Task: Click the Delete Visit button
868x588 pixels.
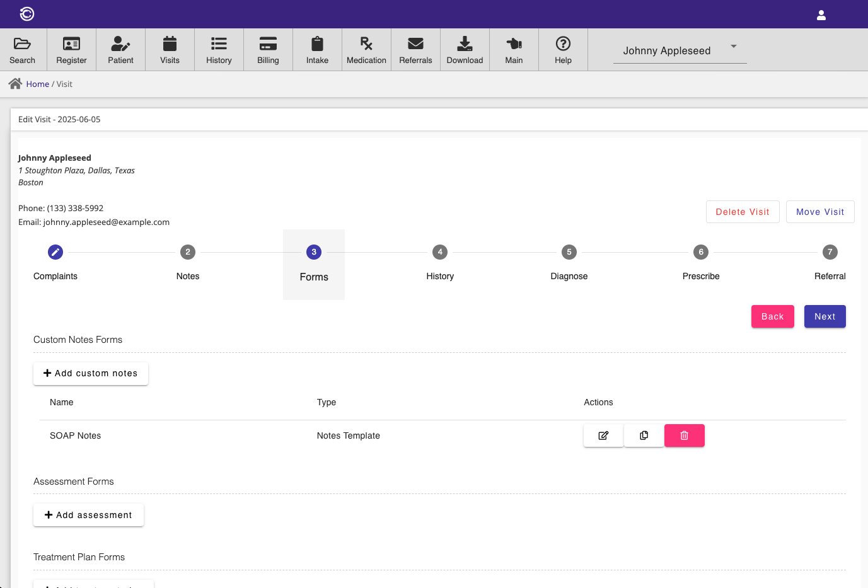Action: [742, 212]
